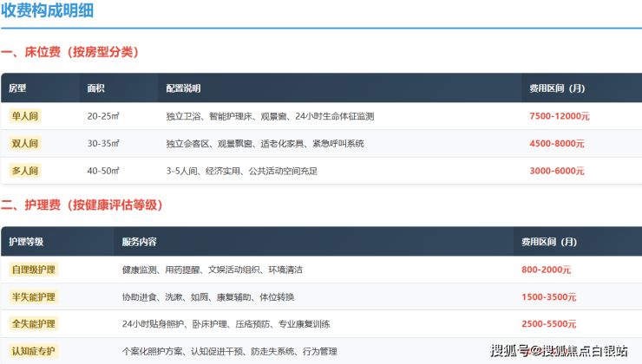Click the 认知症专护 care level badge

pyautogui.click(x=34, y=351)
